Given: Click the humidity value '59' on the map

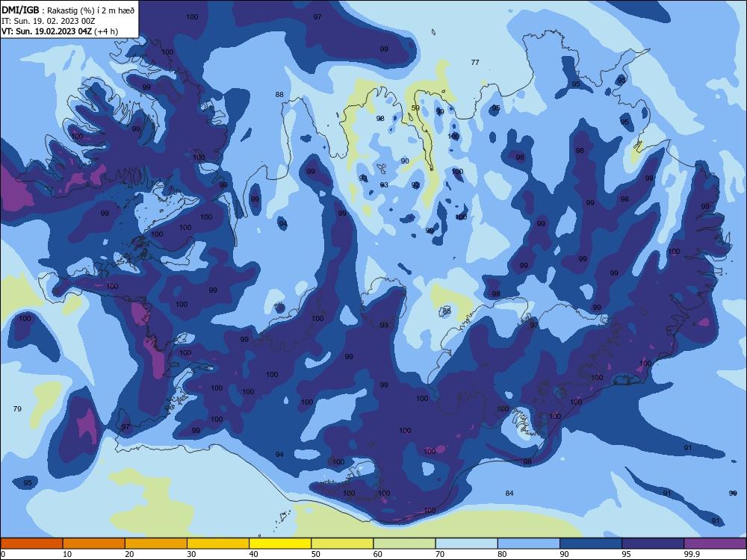Looking at the screenshot, I should pos(415,108).
